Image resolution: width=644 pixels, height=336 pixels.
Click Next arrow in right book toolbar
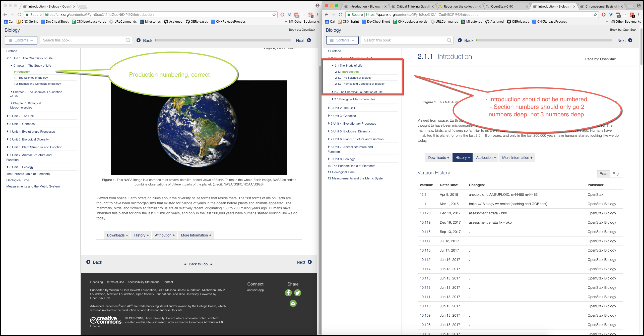click(x=630, y=40)
